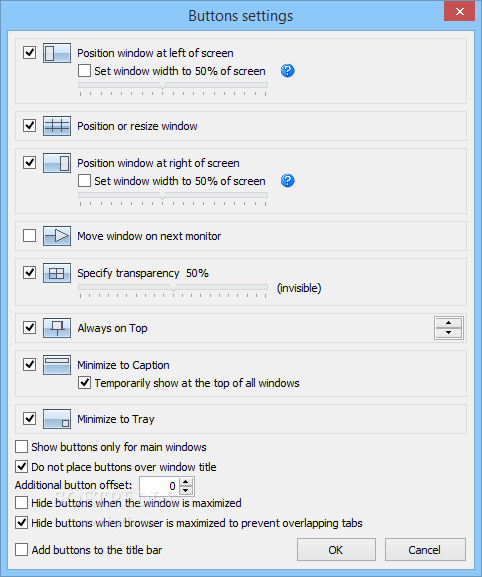Screen dimensions: 482x577
Task: Click the Always on Top pin icon
Action: (x=57, y=328)
